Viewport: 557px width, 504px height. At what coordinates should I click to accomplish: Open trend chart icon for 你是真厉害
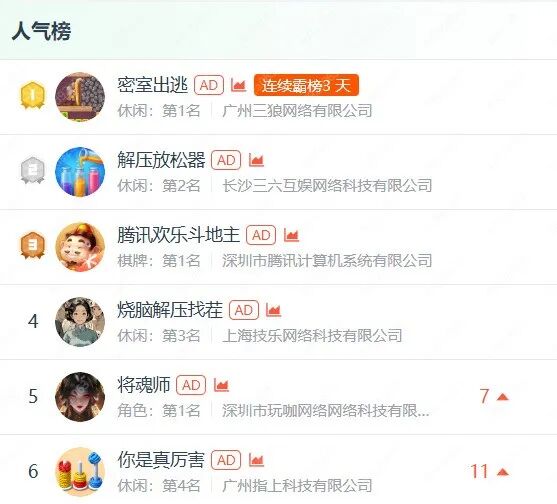(256, 460)
